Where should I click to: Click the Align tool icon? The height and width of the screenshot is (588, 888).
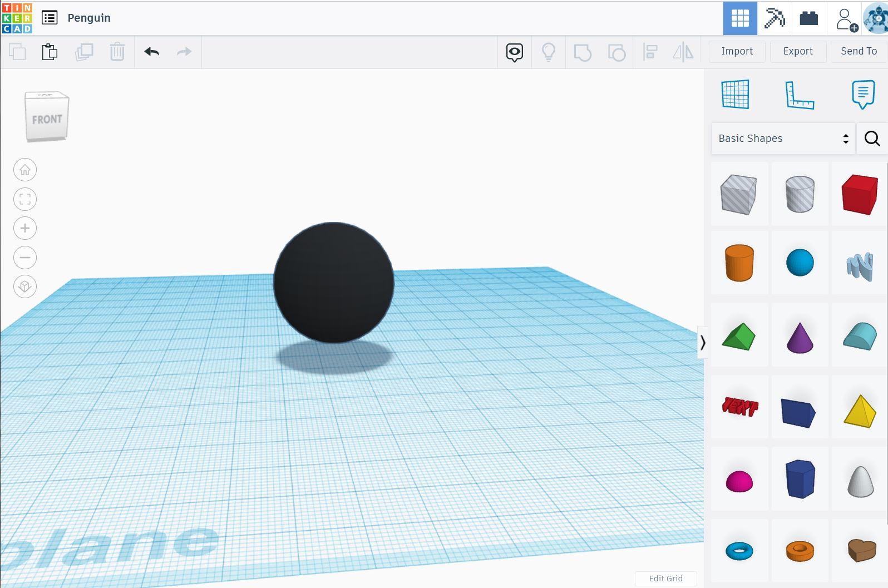click(650, 52)
